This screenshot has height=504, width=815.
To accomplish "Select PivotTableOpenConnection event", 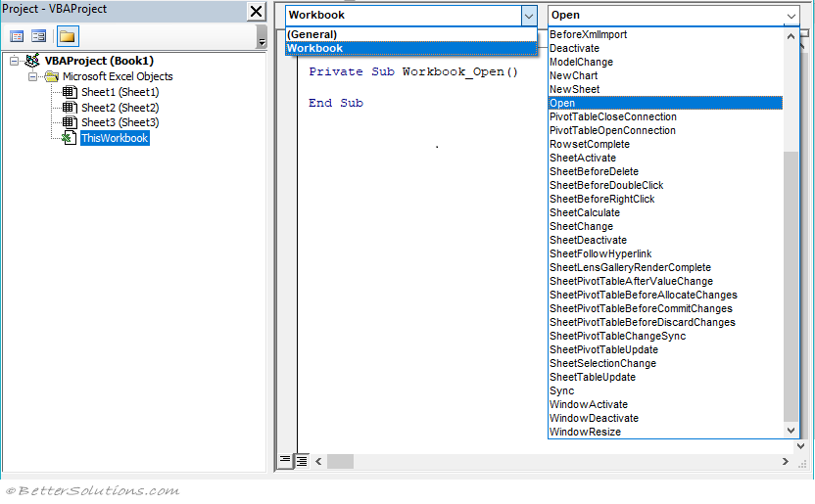I will (x=665, y=131).
